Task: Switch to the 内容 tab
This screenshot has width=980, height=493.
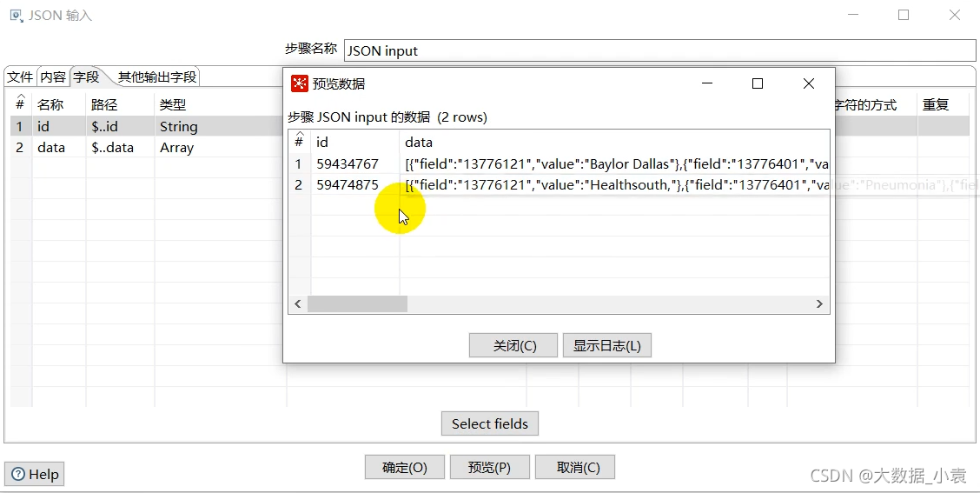Action: coord(53,77)
